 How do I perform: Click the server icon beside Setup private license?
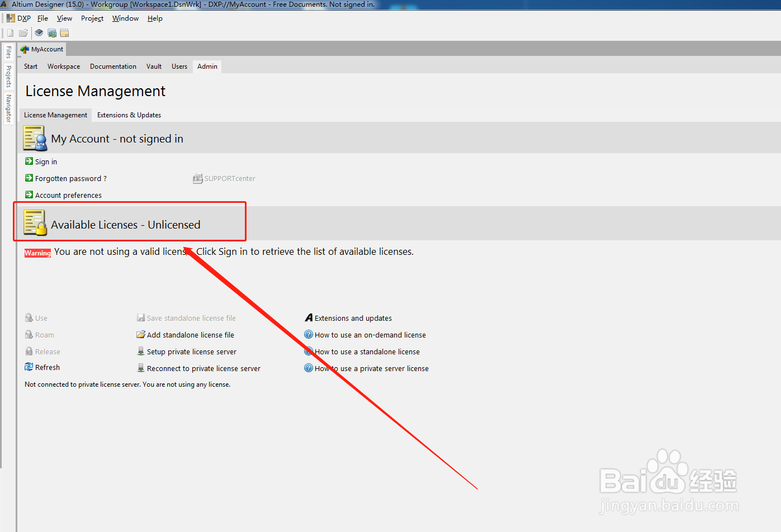click(x=141, y=351)
